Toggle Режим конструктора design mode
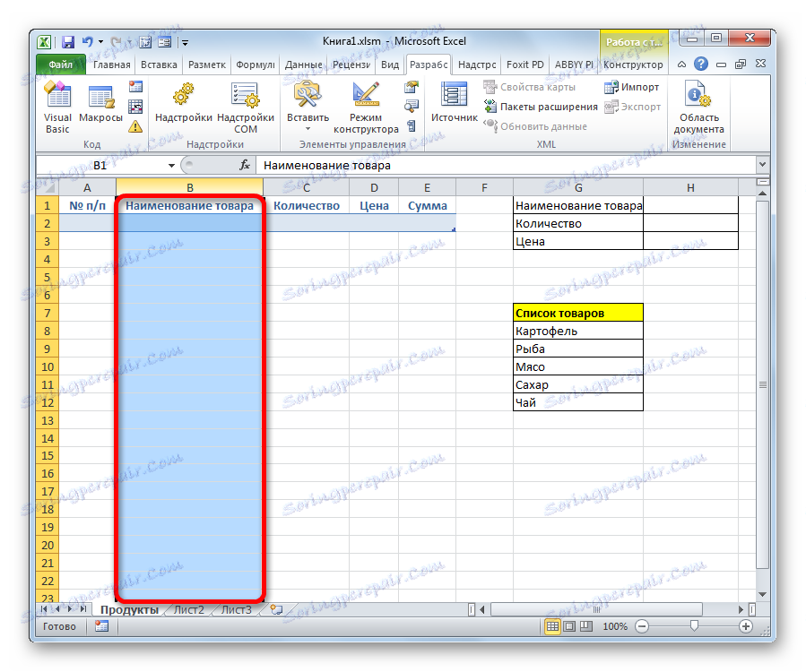Screen dimensions: 806x672 pyautogui.click(x=366, y=108)
